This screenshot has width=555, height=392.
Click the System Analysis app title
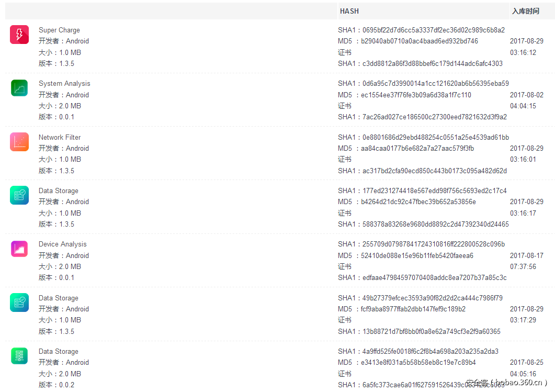[64, 84]
